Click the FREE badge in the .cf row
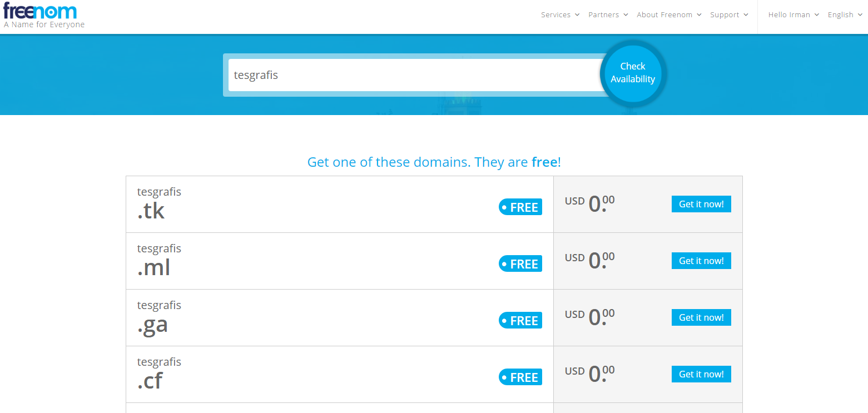This screenshot has height=413, width=868. 520,377
